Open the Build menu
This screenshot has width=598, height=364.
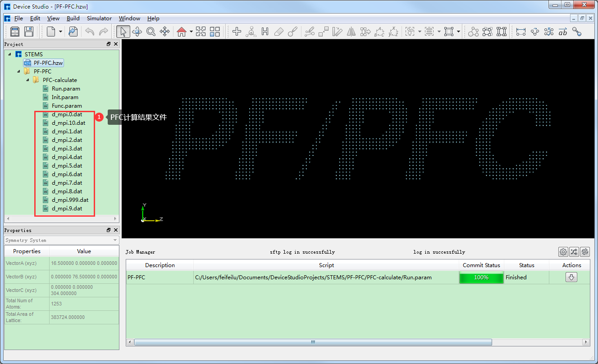point(73,18)
